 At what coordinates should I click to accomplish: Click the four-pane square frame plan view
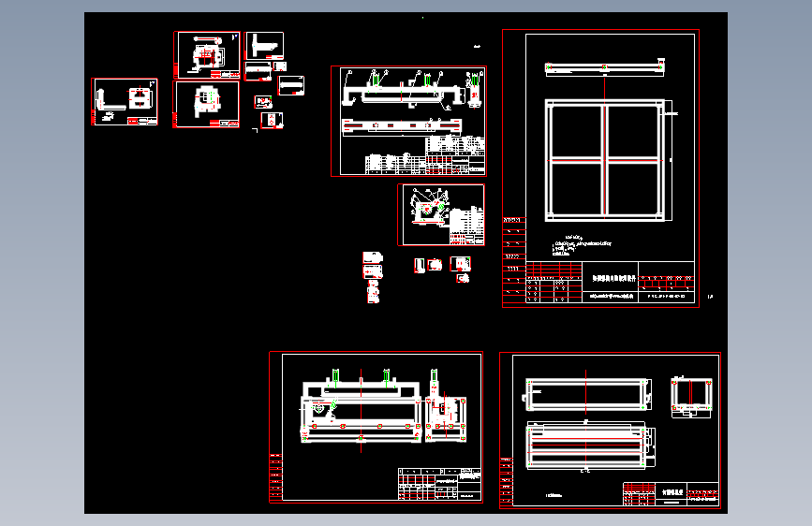(x=605, y=160)
